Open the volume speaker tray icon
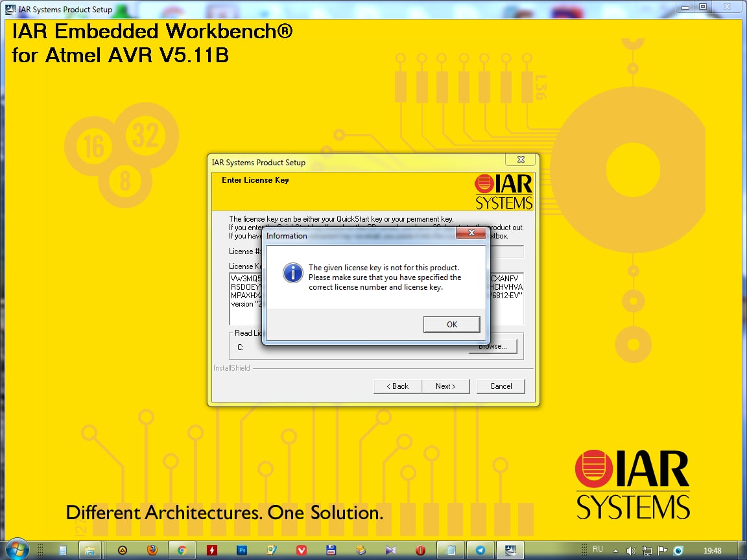 tap(631, 551)
